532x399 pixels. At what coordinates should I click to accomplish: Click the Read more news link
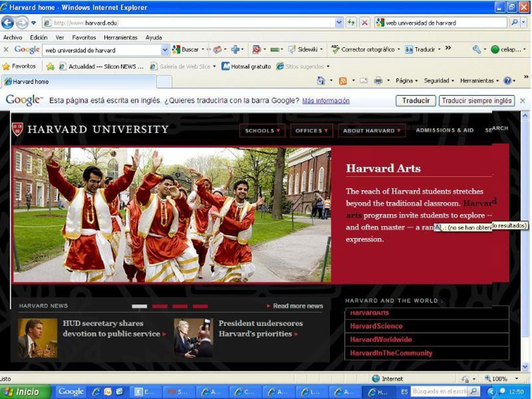pyautogui.click(x=297, y=306)
